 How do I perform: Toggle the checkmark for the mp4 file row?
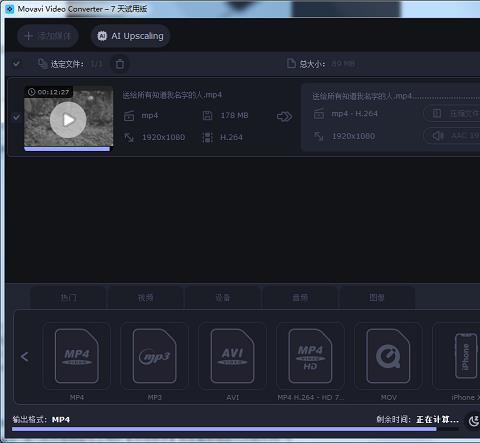click(16, 117)
